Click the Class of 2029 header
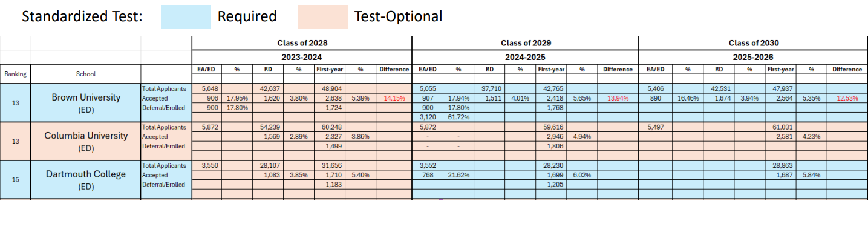The image size is (868, 241). 525,43
